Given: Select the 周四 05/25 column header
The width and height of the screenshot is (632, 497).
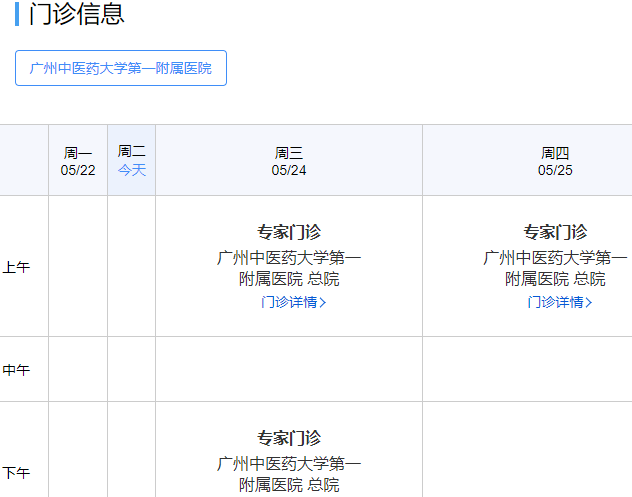Looking at the screenshot, I should (x=555, y=161).
